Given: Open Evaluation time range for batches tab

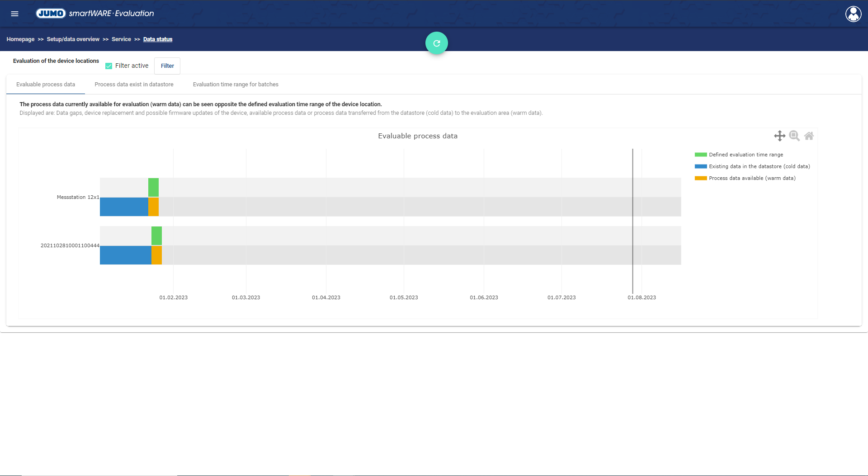Looking at the screenshot, I should click(x=236, y=85).
